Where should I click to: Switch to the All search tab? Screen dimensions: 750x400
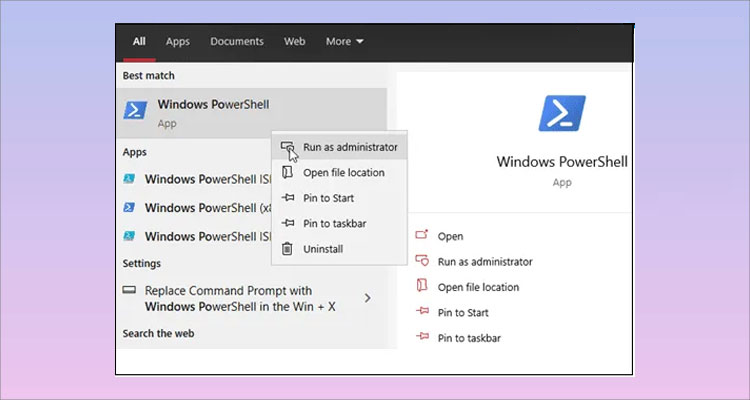point(139,42)
